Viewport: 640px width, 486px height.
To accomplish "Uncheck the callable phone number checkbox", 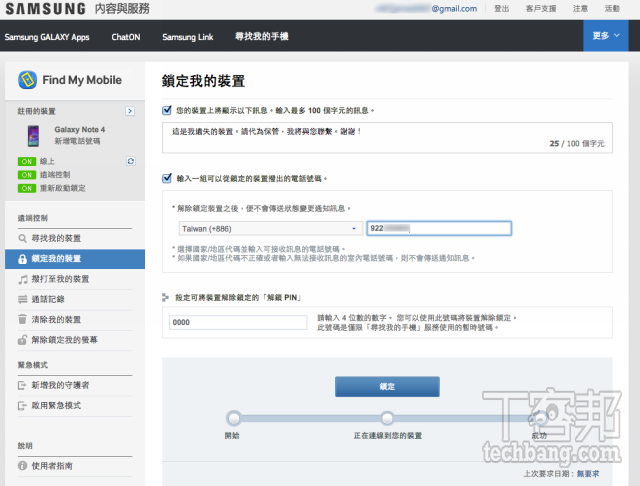I will click(x=167, y=178).
